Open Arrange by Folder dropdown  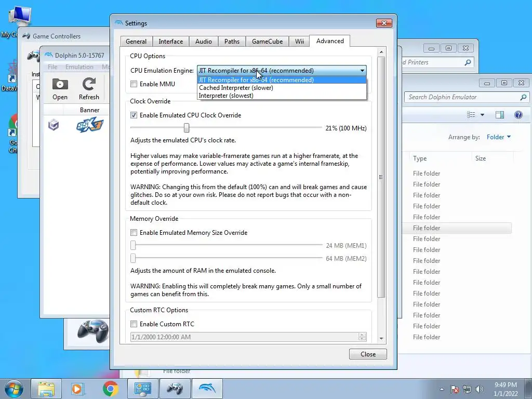point(498,137)
